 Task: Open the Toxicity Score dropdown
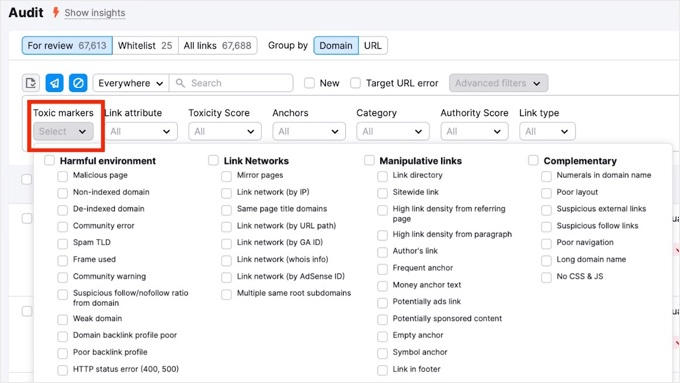(225, 131)
